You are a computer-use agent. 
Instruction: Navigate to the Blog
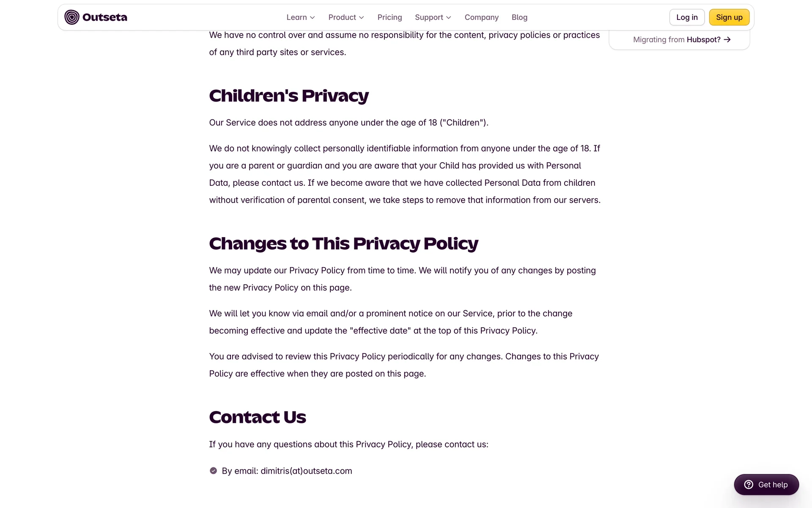519,17
